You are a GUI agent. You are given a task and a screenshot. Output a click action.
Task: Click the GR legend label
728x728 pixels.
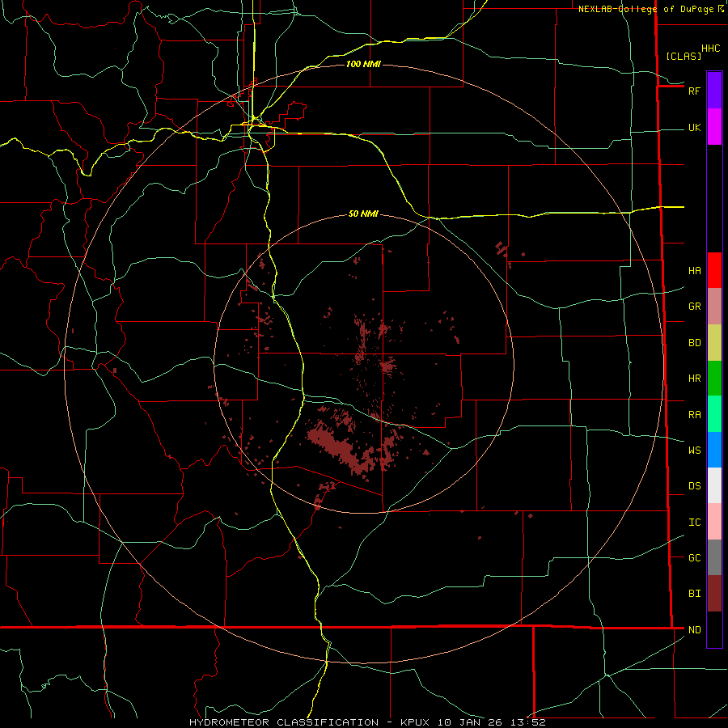click(694, 307)
